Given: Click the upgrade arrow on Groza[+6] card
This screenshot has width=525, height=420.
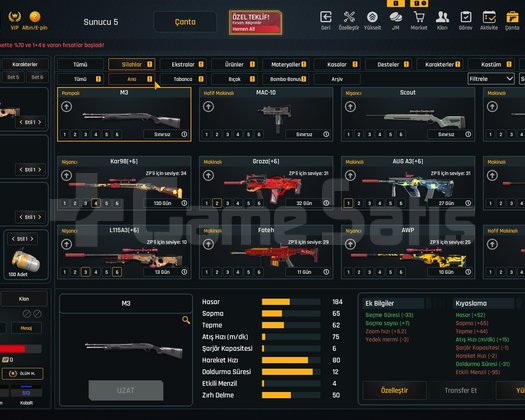Looking at the screenshot, I should coord(208,176).
